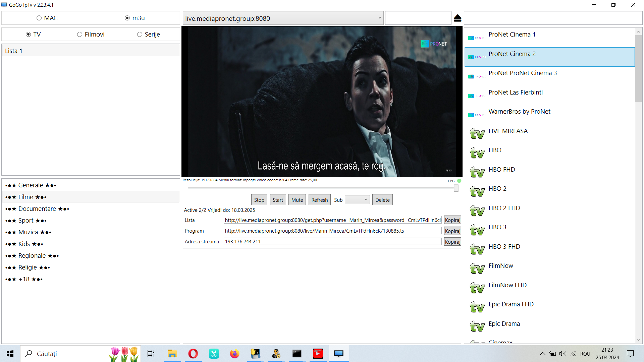The width and height of the screenshot is (644, 362).
Task: Click the ProNet Las Fierbinti channel logo
Action: coord(476,96)
